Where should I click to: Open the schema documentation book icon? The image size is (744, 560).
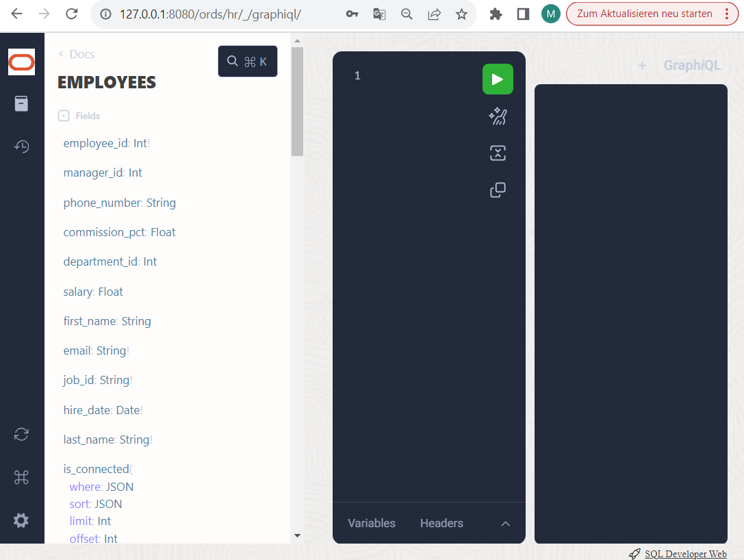point(21,104)
